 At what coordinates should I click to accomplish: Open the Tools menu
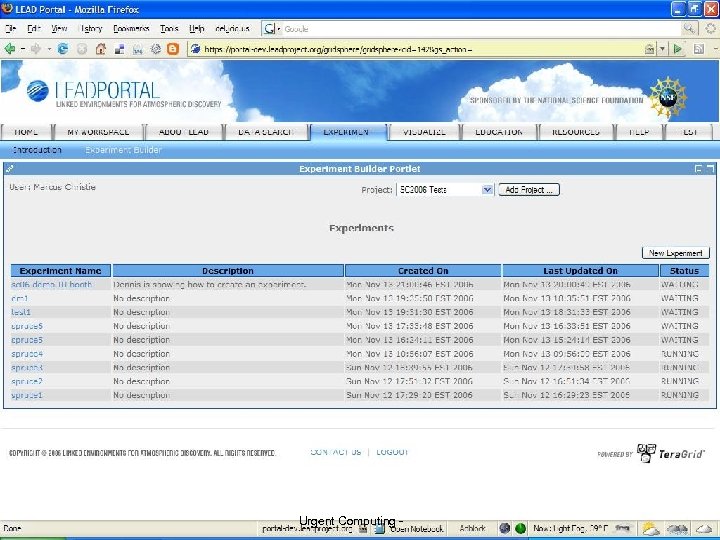(169, 28)
